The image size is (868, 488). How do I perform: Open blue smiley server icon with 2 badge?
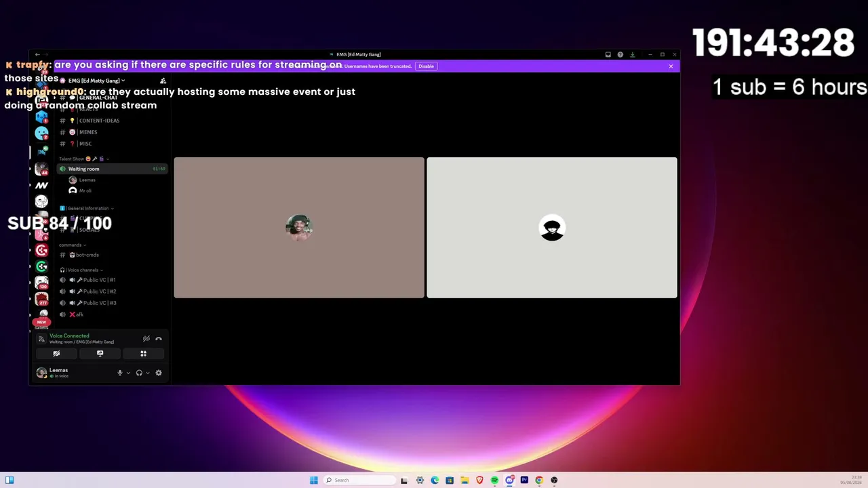41,133
